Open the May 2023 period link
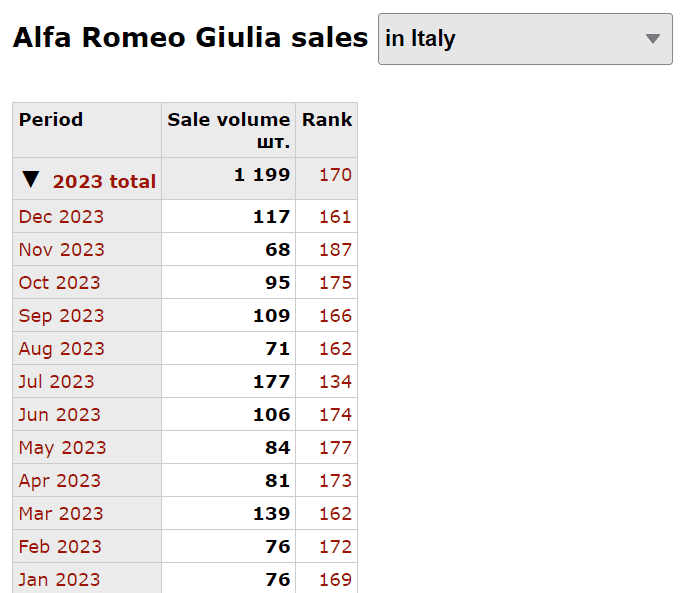This screenshot has width=693, height=593. point(63,448)
